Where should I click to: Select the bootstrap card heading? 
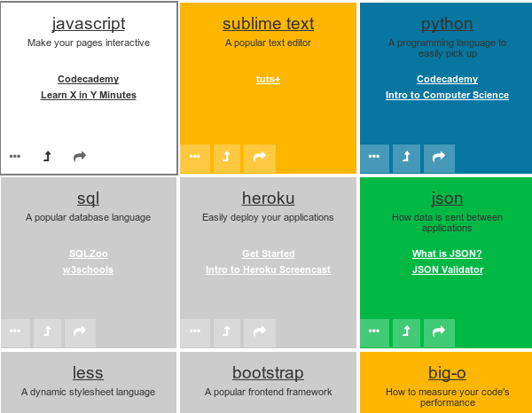click(x=268, y=372)
